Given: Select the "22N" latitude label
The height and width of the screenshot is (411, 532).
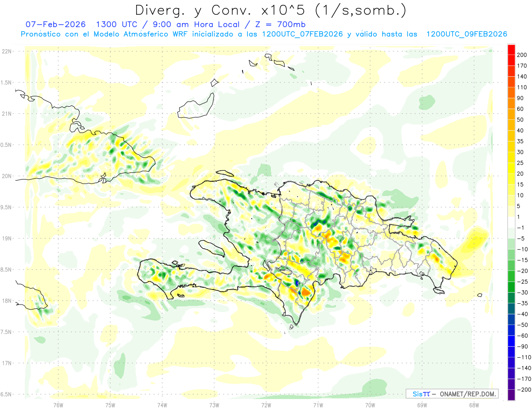Looking at the screenshot, I should click(x=7, y=51).
